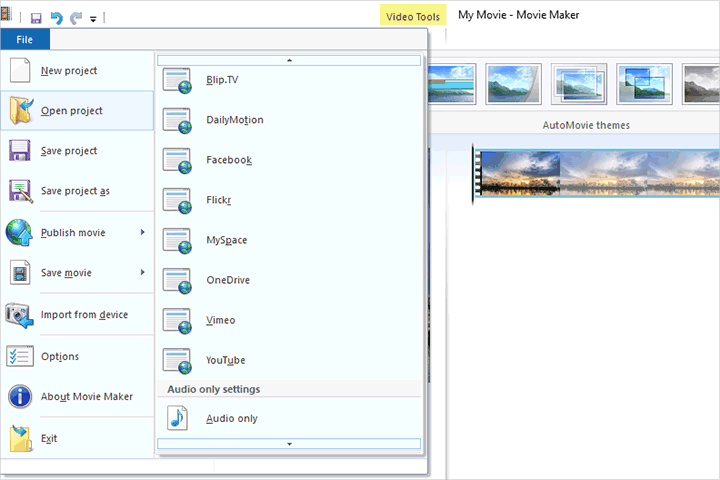Click the Movie Maker app icon in the title bar
720x480 pixels.
[6, 13]
